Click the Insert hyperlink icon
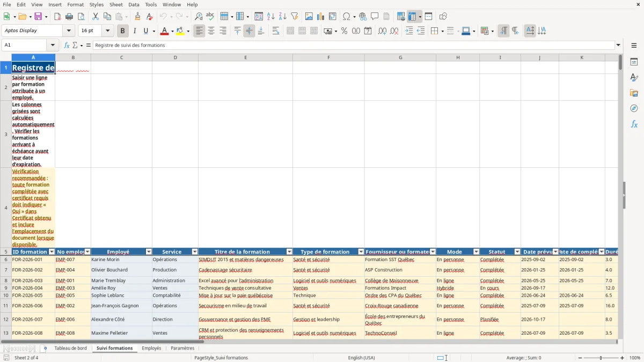Image resolution: width=644 pixels, height=362 pixels. pos(363,17)
